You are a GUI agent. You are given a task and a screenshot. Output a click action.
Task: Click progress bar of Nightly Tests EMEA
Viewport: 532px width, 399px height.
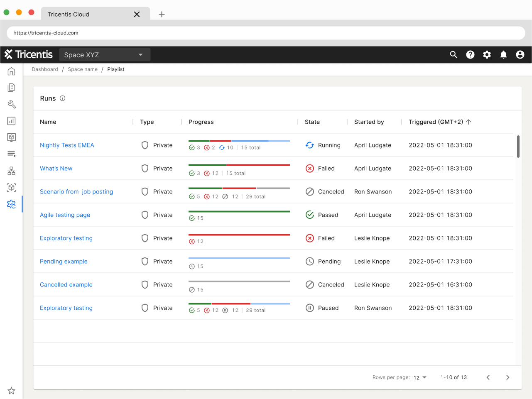239,141
